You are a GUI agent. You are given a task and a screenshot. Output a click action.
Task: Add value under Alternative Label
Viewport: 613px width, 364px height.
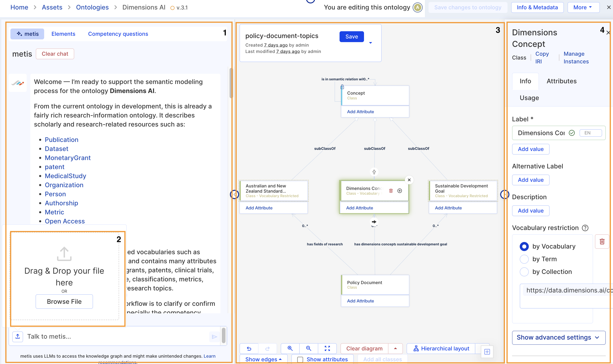pyautogui.click(x=531, y=180)
